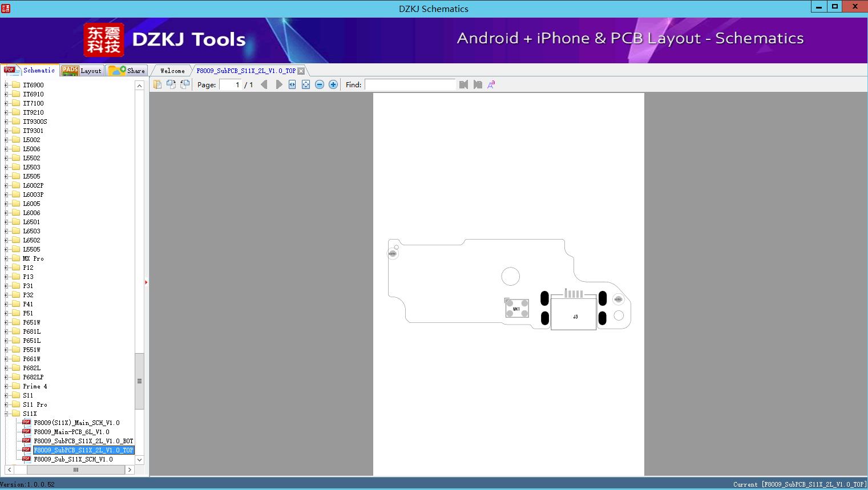Expand the IT7100 folder node
The image size is (868, 490).
click(x=6, y=103)
